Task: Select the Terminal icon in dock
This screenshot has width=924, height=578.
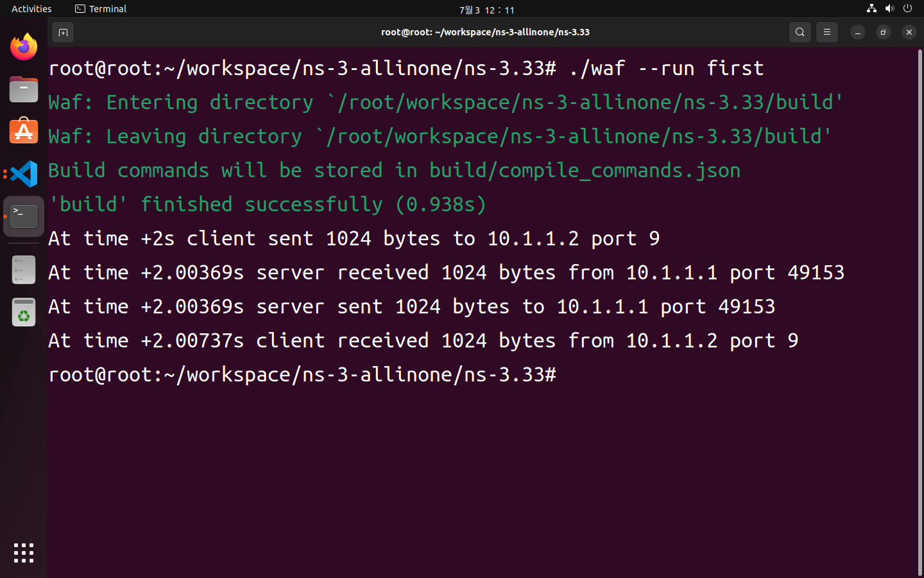Action: (24, 216)
